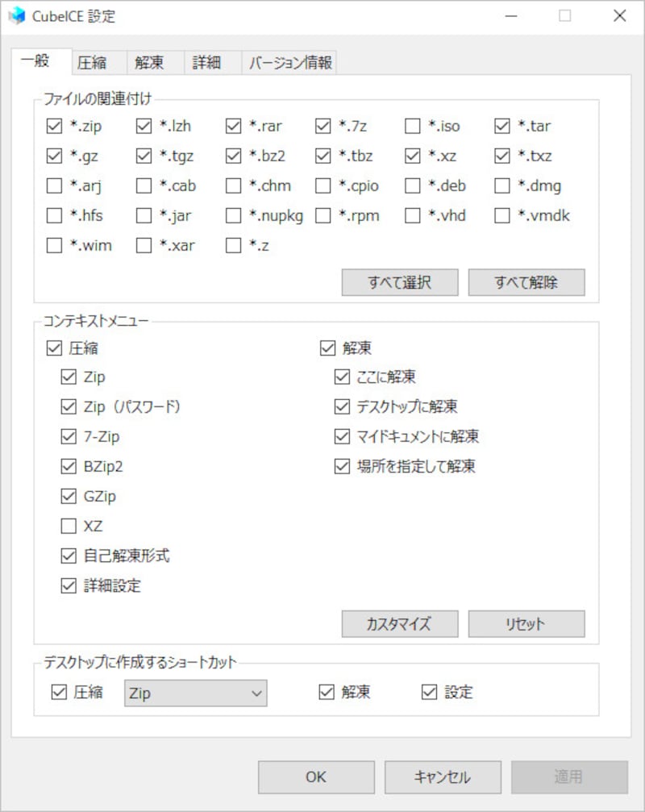Viewport: 645px width, 812px height.
Task: Open context menu カスタマイズ dialog
Action: point(400,623)
